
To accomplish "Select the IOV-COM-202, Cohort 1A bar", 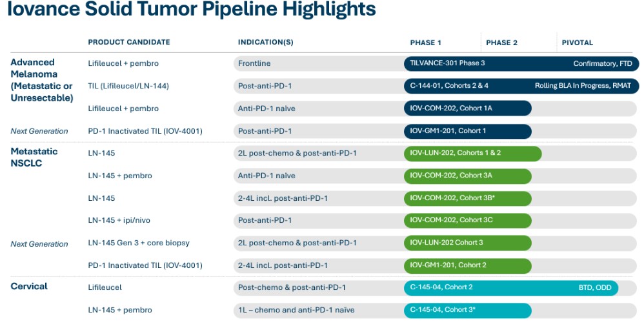I will coord(467,108).
